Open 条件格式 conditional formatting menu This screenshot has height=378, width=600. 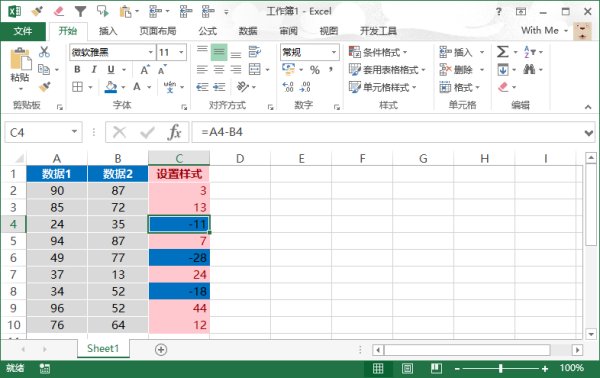(x=378, y=52)
